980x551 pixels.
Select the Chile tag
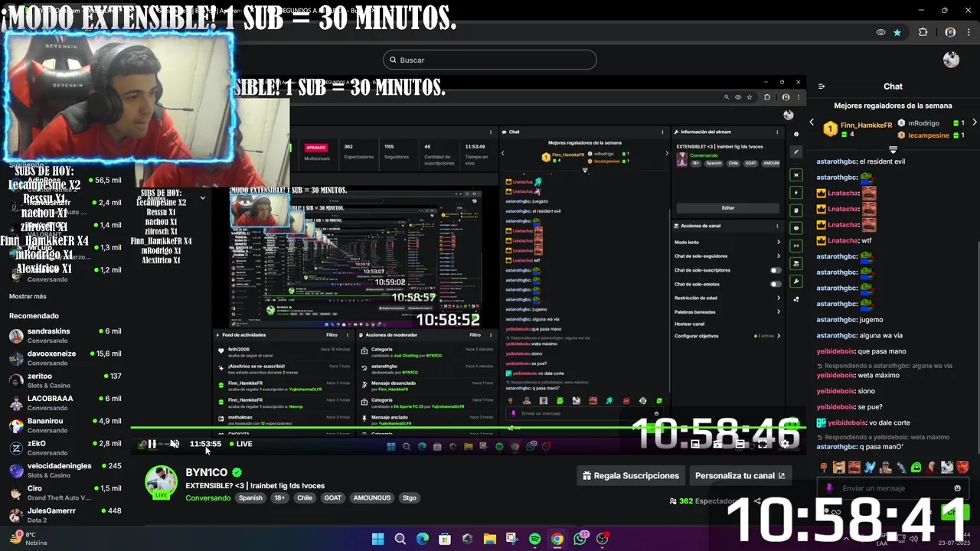pyautogui.click(x=305, y=498)
